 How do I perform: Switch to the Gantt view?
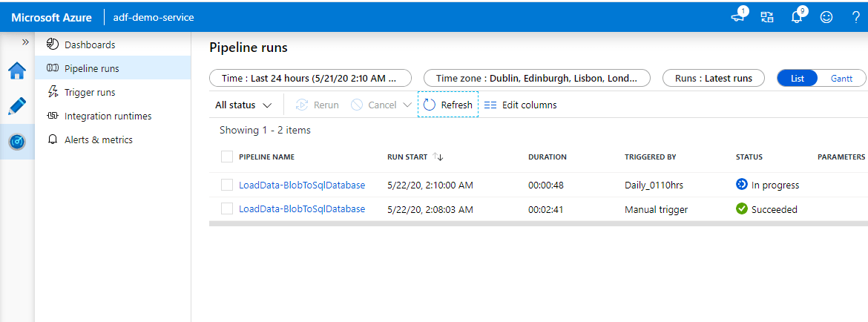(x=841, y=78)
